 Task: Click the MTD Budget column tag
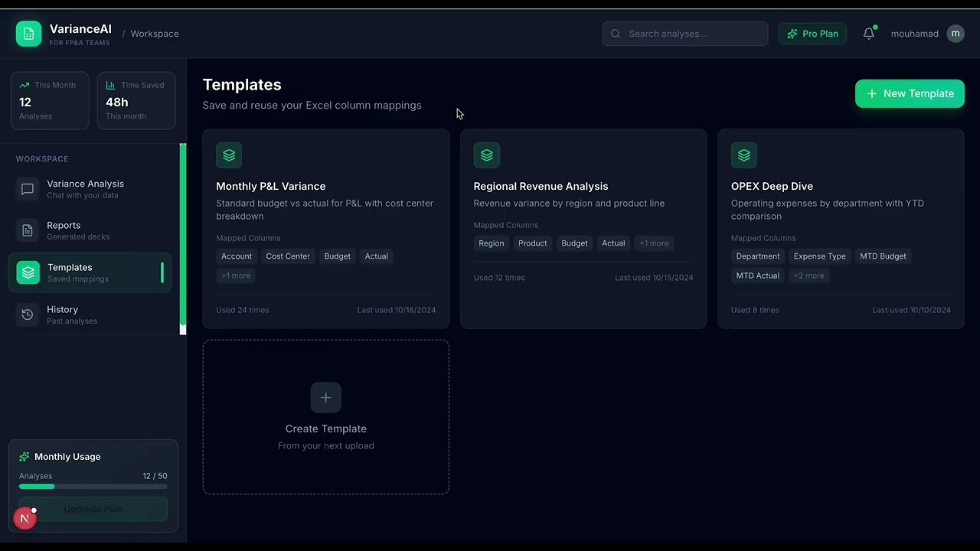(x=883, y=256)
